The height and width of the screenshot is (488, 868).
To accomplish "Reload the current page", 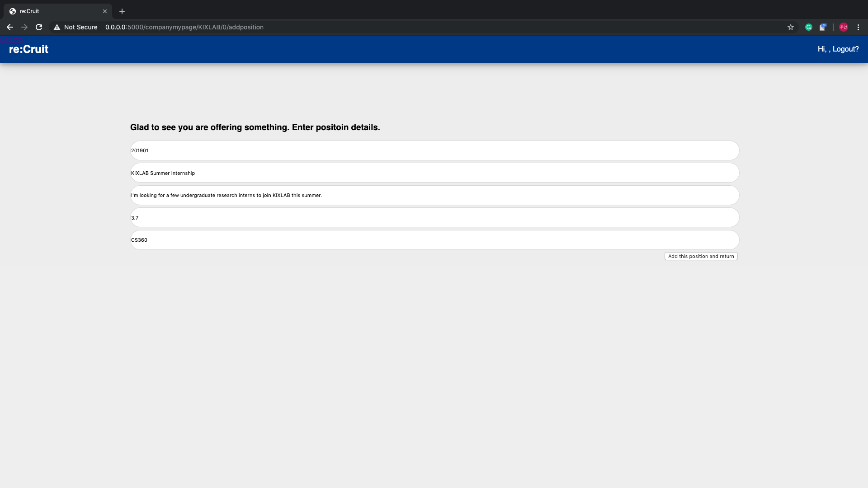I will [x=39, y=27].
